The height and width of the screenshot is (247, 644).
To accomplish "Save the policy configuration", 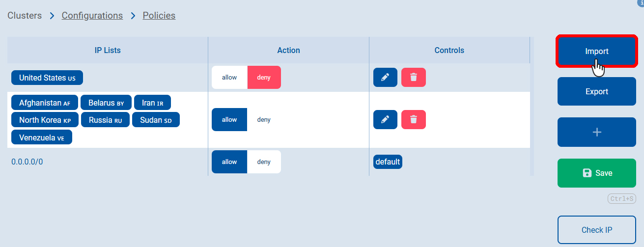I will (596, 173).
